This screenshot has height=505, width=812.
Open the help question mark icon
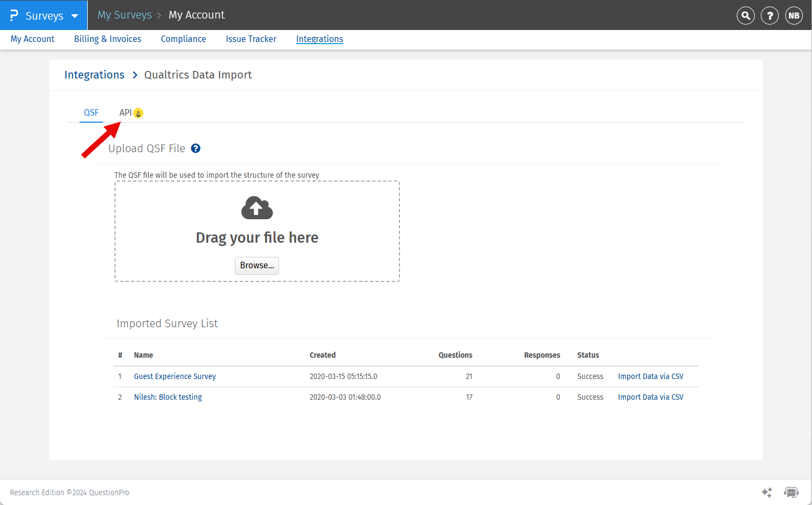pos(769,15)
